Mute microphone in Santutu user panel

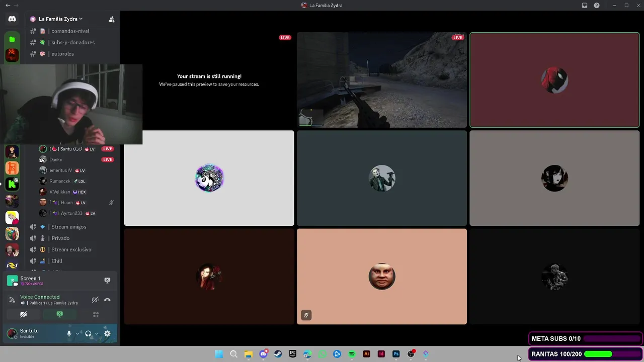[69, 333]
